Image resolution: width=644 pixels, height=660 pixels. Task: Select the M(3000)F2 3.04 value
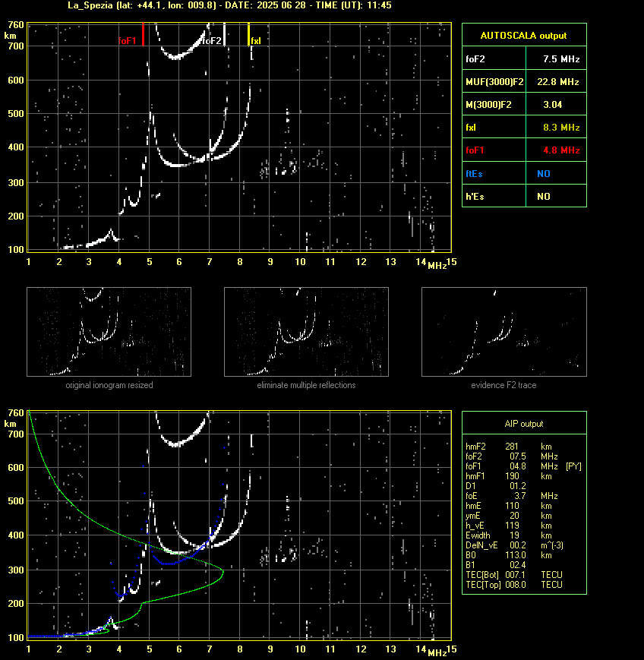tap(552, 104)
